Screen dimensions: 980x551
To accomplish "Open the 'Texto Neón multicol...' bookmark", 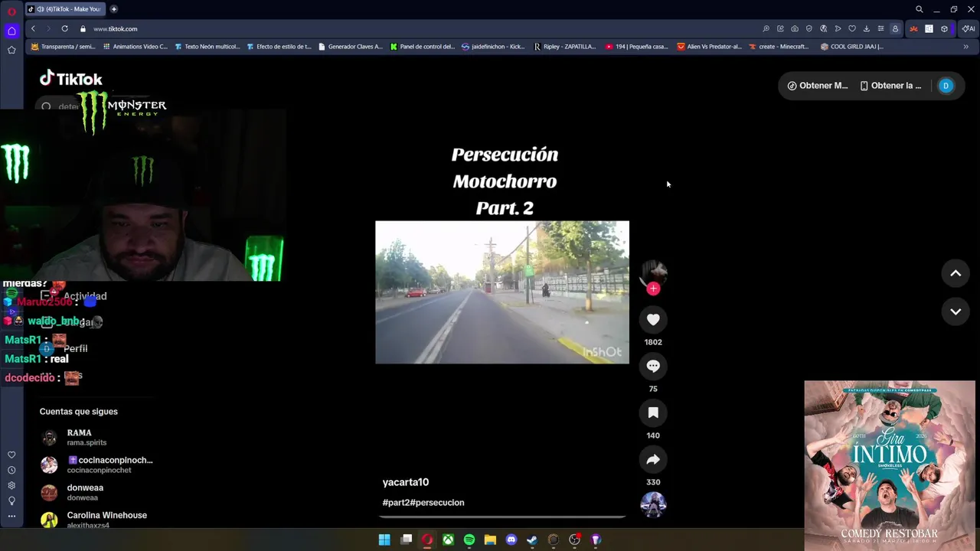I will tap(207, 47).
